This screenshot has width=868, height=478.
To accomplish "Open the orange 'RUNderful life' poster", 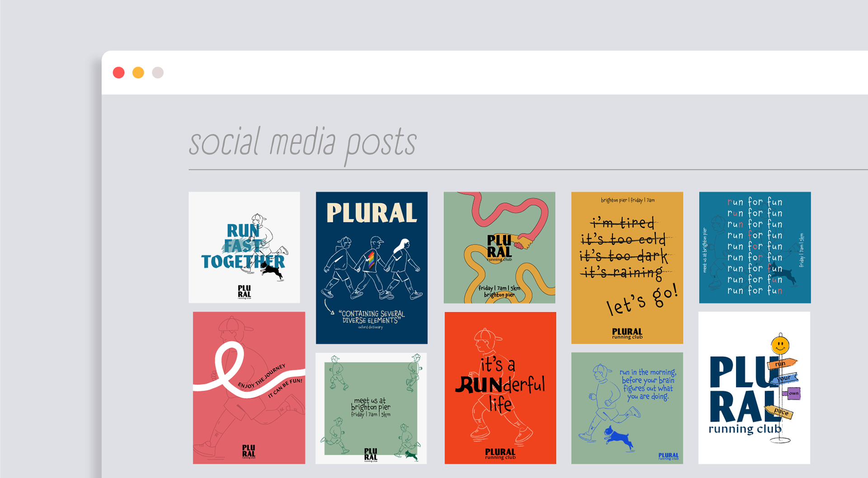I will pos(500,388).
